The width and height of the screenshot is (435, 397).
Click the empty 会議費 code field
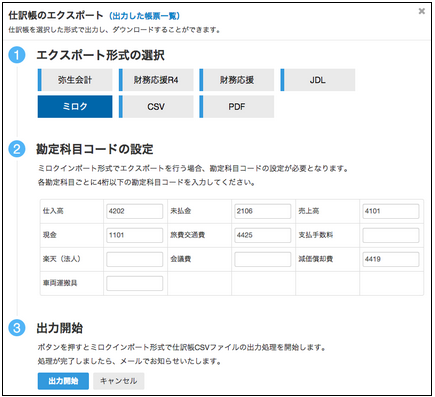[263, 259]
